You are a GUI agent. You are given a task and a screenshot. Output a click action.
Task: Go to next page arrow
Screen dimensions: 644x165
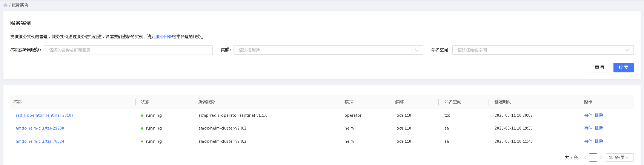pyautogui.click(x=601, y=157)
